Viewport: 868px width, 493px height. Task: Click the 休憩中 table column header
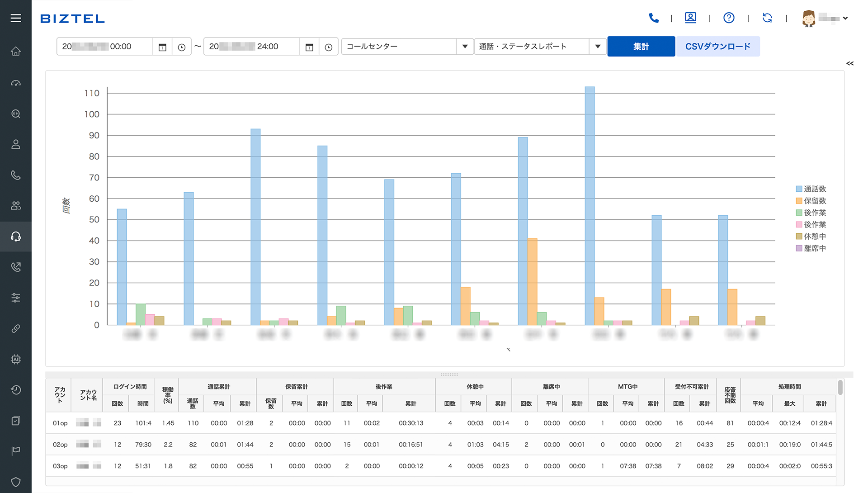475,387
